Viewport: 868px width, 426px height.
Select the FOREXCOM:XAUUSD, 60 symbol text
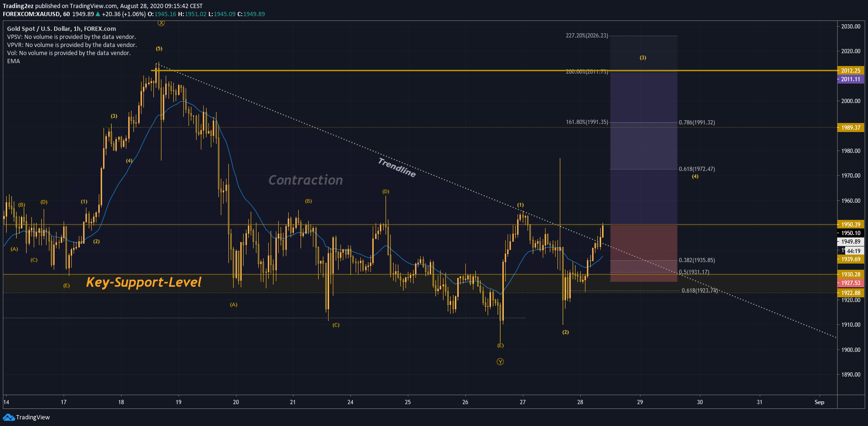point(36,14)
